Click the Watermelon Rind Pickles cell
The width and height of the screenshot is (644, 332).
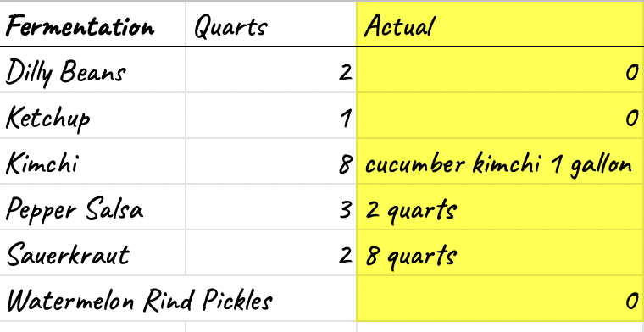coord(178,299)
